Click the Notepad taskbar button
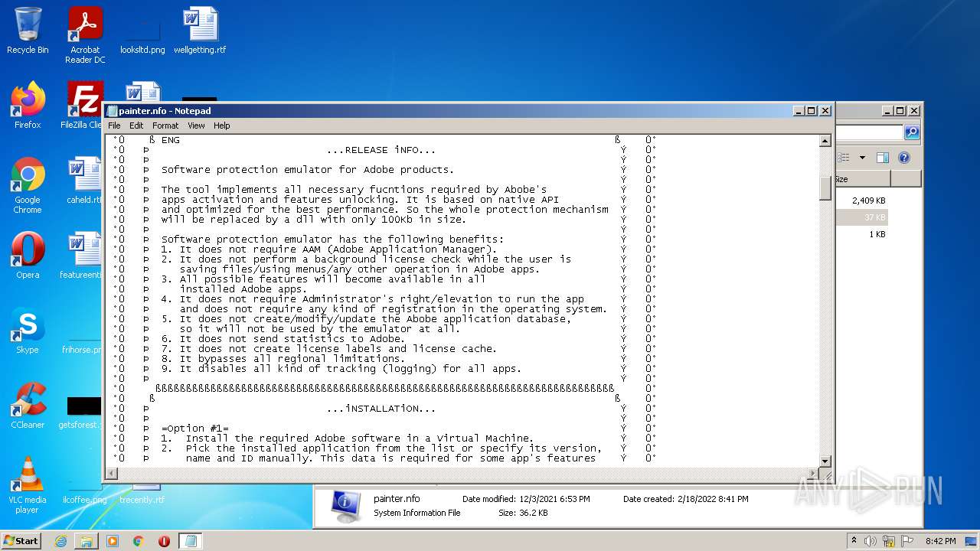 pyautogui.click(x=191, y=541)
